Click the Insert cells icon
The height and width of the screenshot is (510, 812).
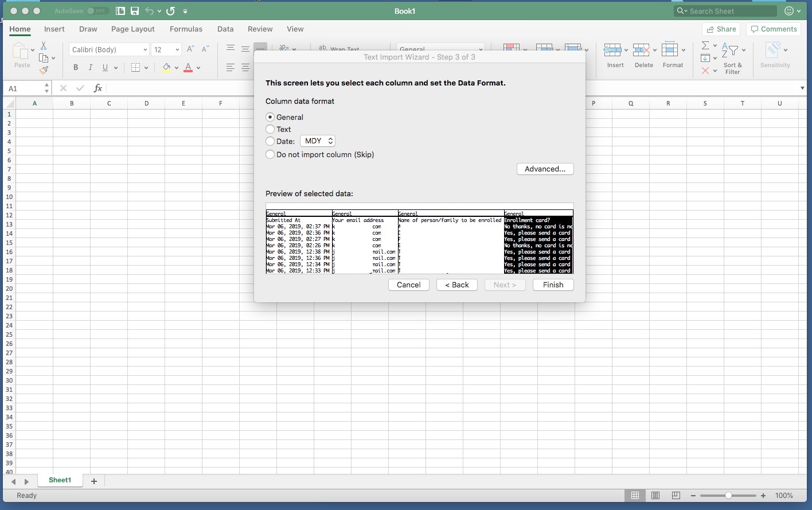(612, 50)
